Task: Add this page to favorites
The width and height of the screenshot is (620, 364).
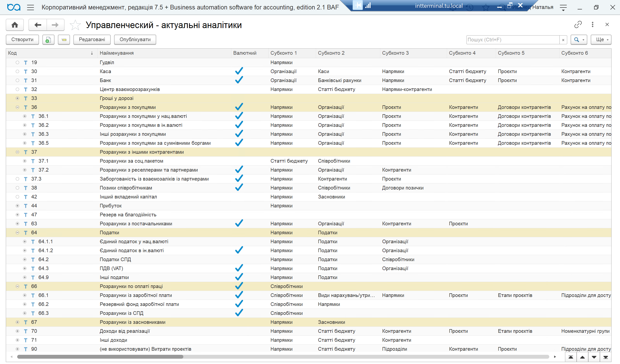Action: [75, 25]
